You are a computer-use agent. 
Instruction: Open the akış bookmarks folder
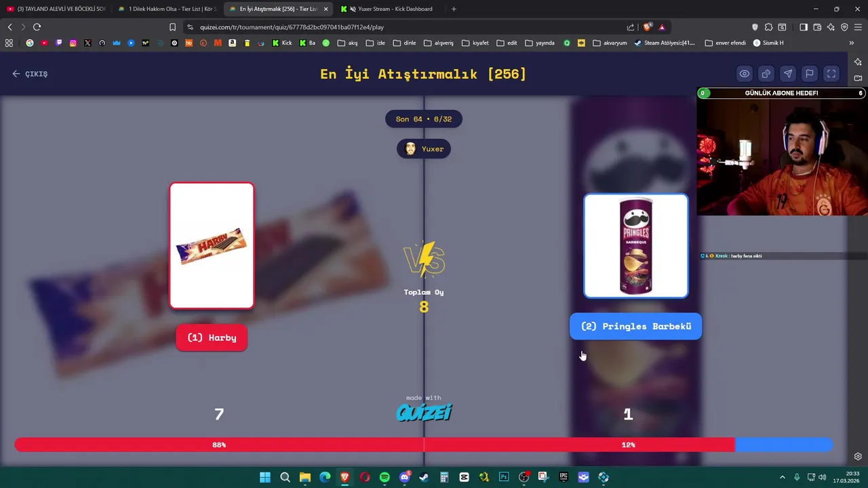[347, 43]
